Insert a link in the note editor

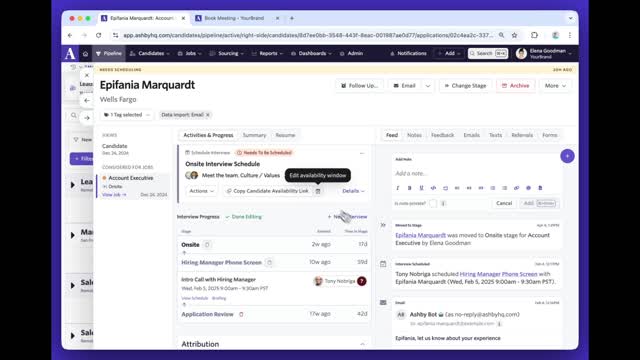(516, 188)
